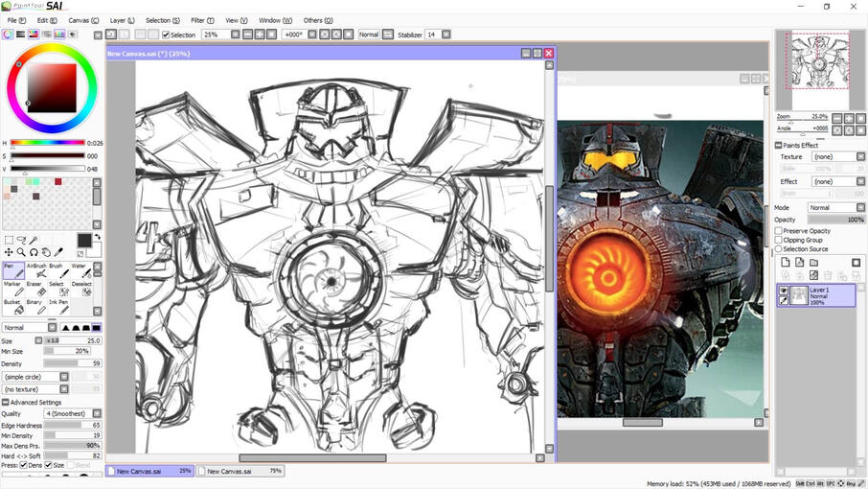The width and height of the screenshot is (868, 489).
Task: Open the Canvas menu
Action: point(83,20)
